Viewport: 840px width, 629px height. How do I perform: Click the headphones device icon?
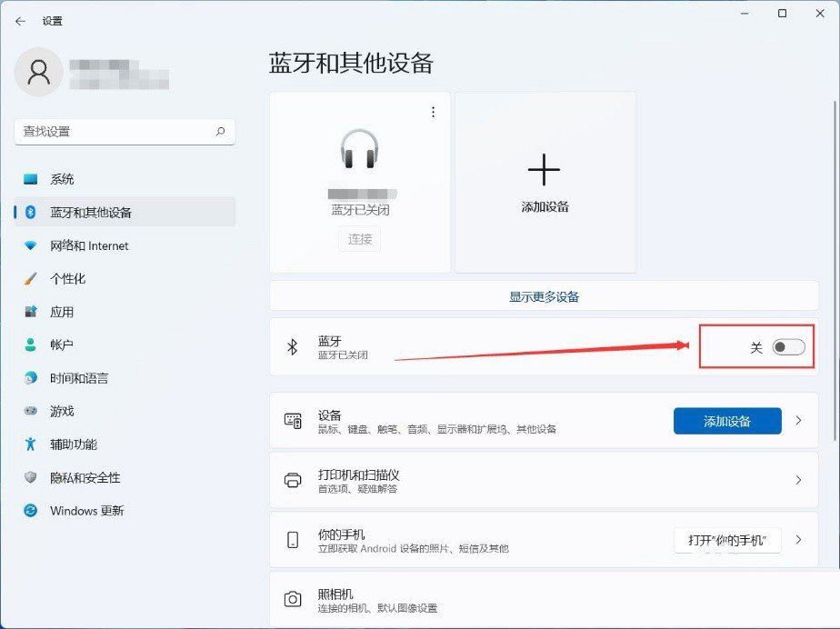pos(359,149)
